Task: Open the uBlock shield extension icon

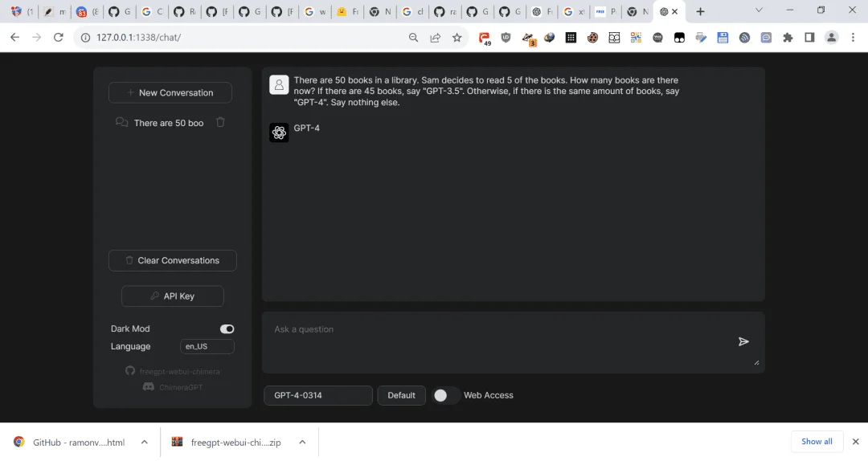Action: 506,38
